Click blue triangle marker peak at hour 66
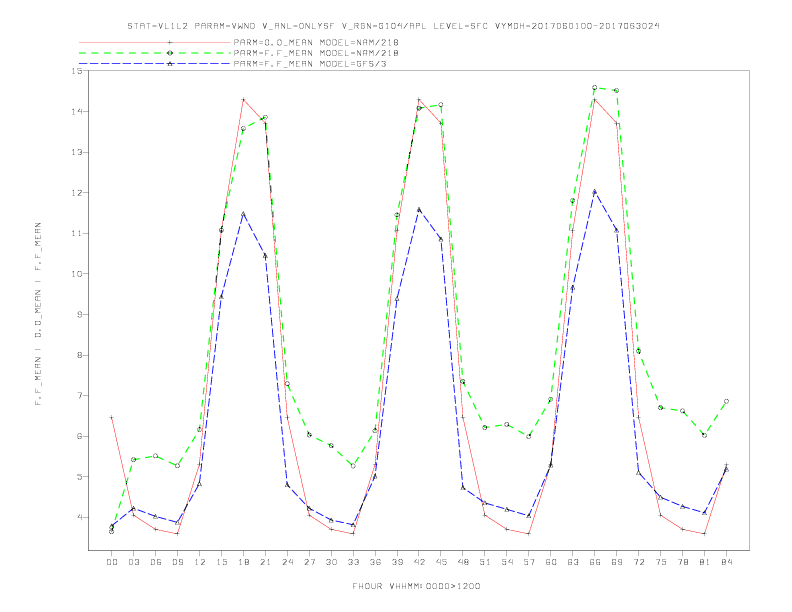This screenshot has width=792, height=612. (x=595, y=192)
